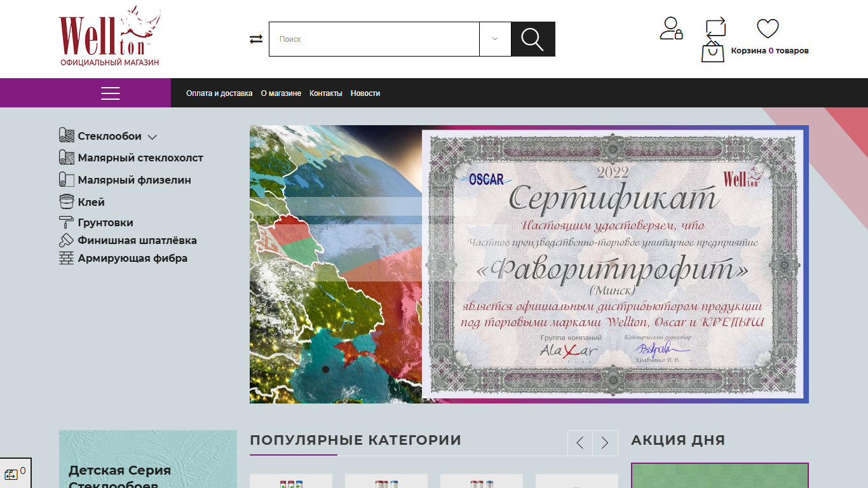Click the Клей bucket icon
The width and height of the screenshot is (868, 488).
pos(67,202)
